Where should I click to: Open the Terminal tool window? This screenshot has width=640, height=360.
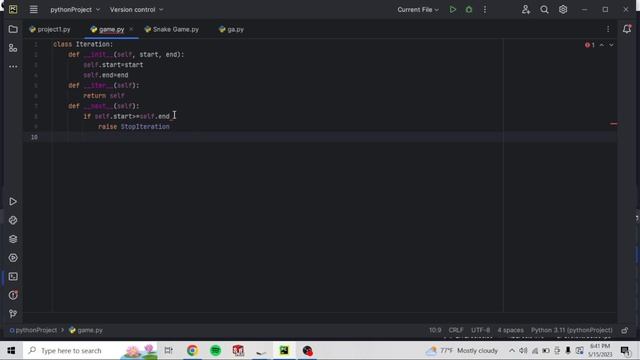tap(13, 277)
